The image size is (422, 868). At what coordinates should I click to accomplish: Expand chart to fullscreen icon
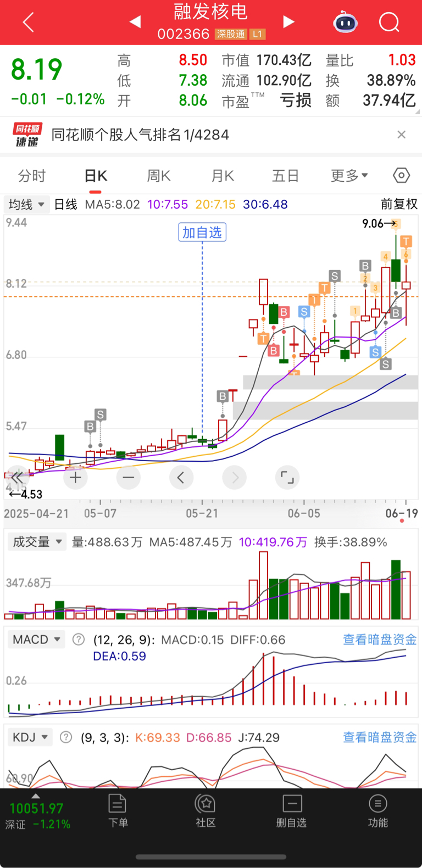pos(287,478)
